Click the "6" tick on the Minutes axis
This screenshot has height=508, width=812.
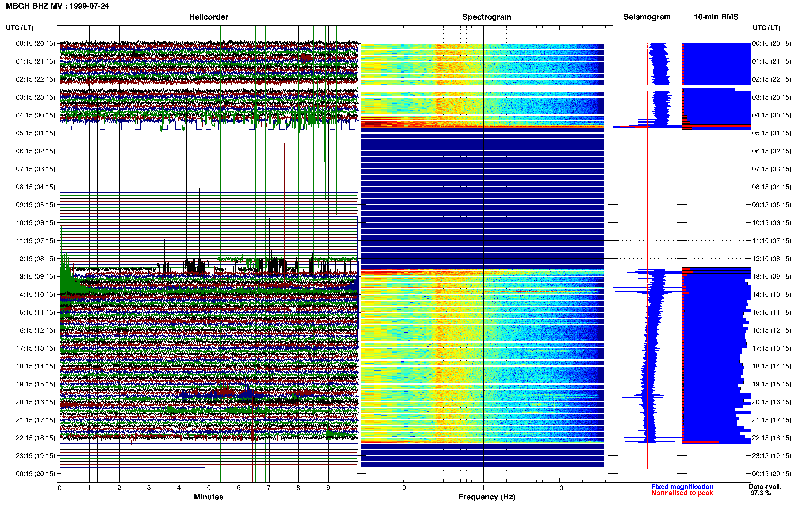click(239, 487)
